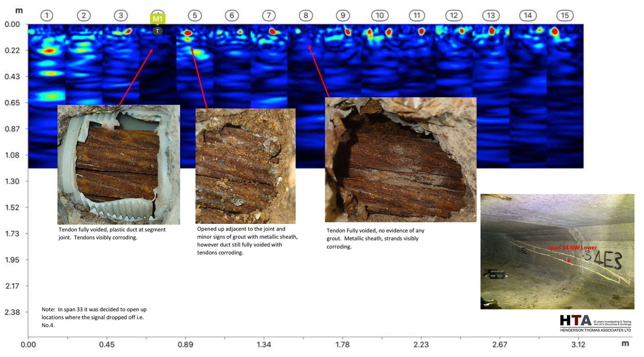Select scan position marker 11
644x357 pixels.
click(417, 16)
